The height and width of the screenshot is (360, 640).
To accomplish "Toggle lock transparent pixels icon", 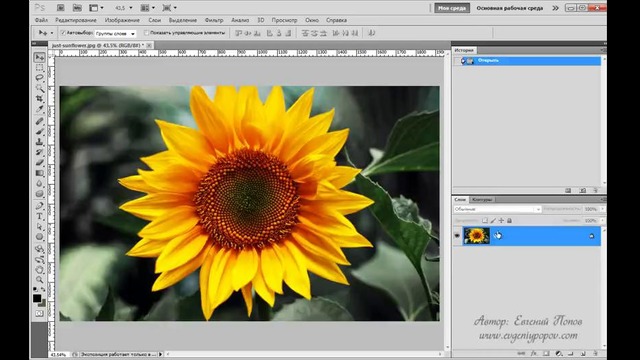I will 484,220.
